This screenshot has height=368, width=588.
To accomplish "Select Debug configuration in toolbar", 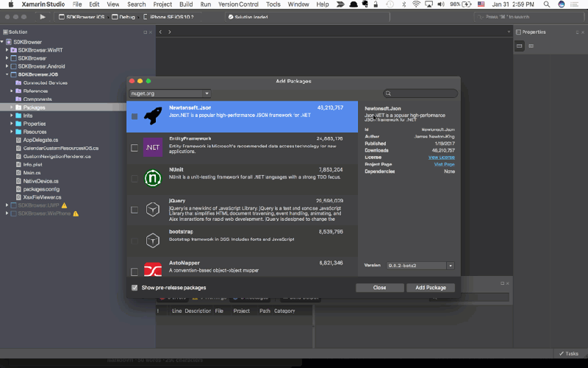I will 124,17.
